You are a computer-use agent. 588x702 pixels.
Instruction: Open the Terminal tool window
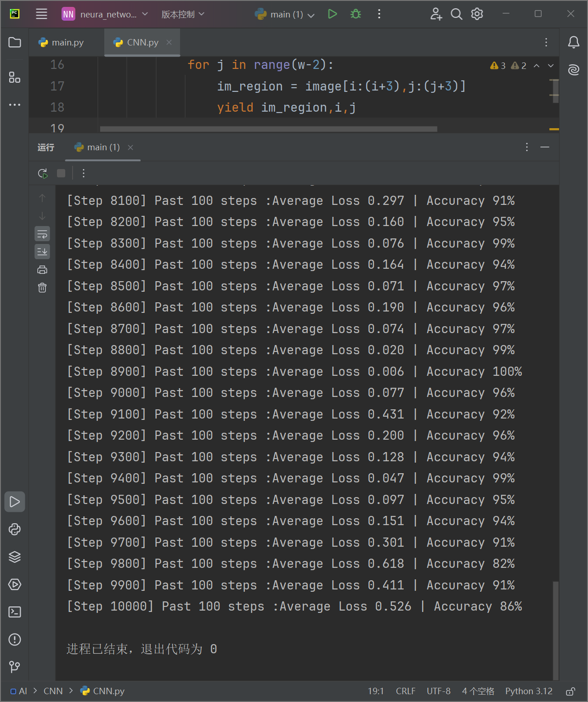coord(15,612)
